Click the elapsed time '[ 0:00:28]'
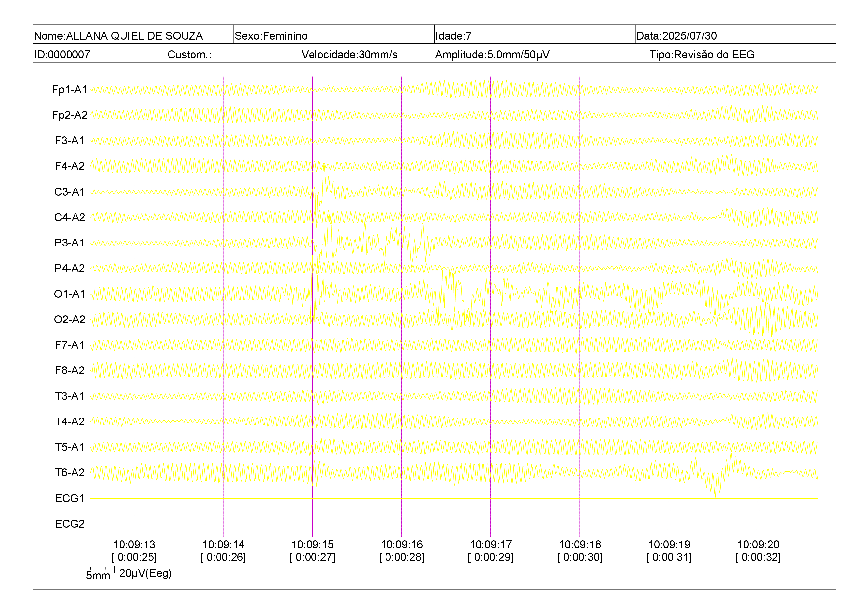868x614 pixels. [x=402, y=557]
